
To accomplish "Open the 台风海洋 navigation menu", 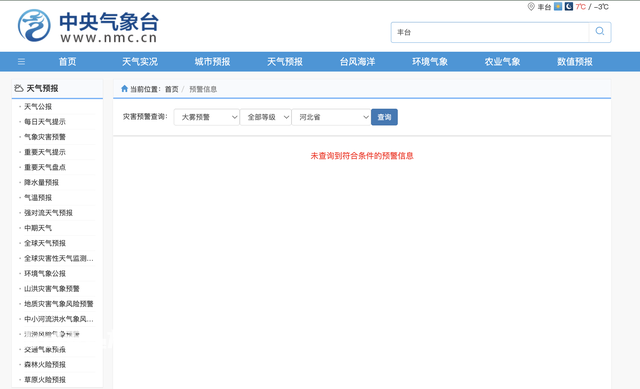I will pos(358,62).
